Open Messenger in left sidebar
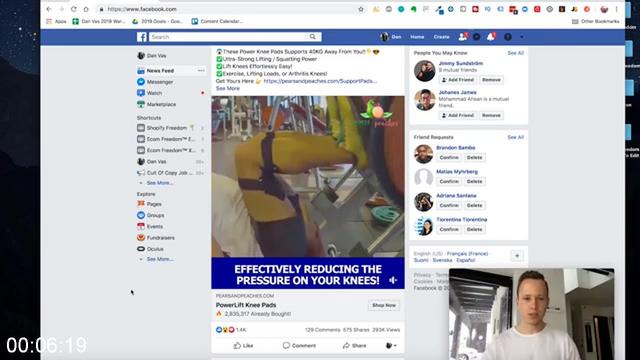 click(160, 82)
